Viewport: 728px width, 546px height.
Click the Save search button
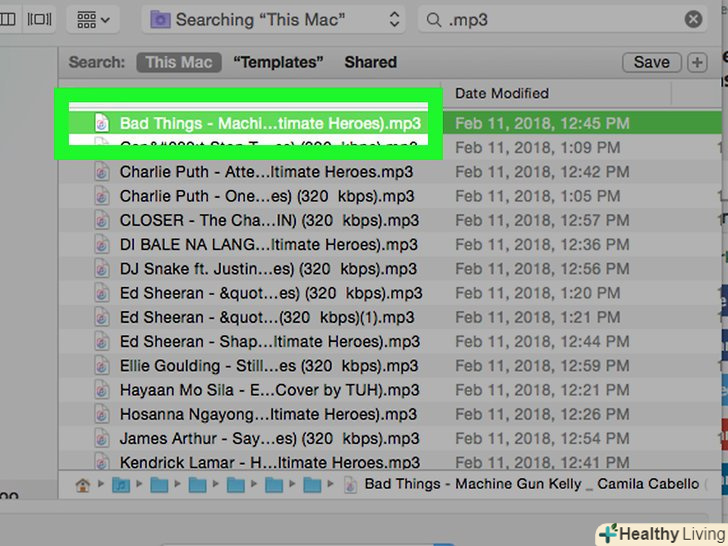point(651,62)
